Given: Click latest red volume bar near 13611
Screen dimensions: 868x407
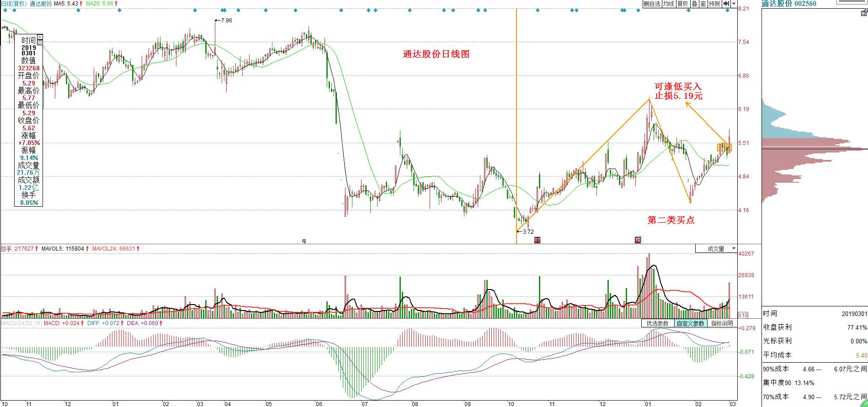Looking at the screenshot, I should coord(729,300).
